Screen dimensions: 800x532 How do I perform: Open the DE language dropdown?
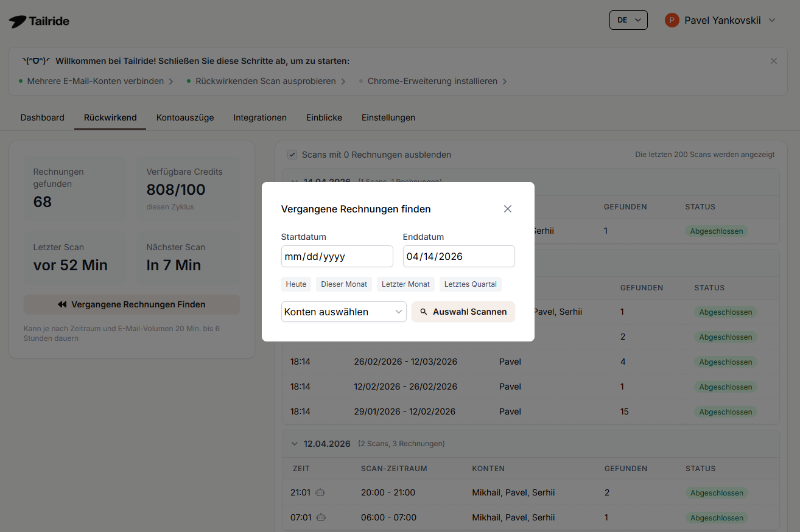click(628, 20)
